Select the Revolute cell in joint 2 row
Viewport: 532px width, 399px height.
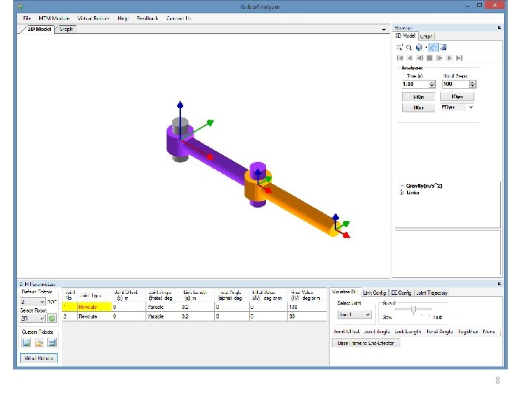(x=95, y=316)
